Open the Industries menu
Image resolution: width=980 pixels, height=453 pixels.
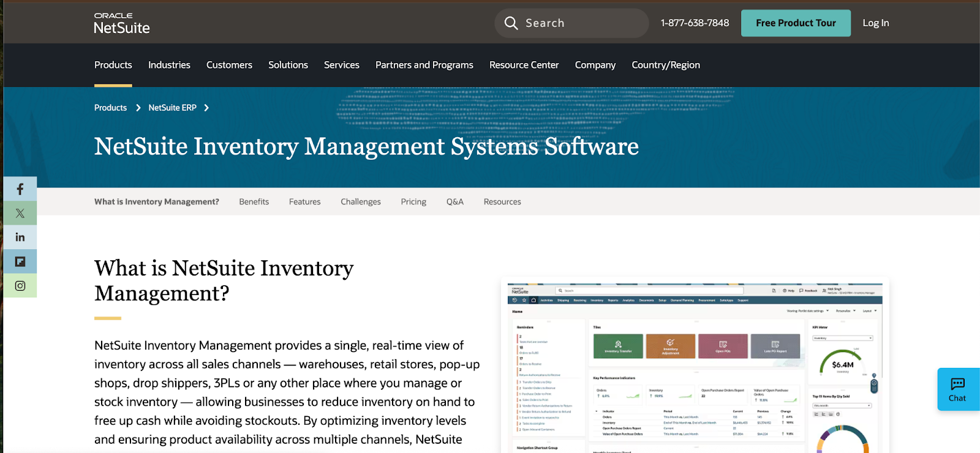tap(169, 65)
